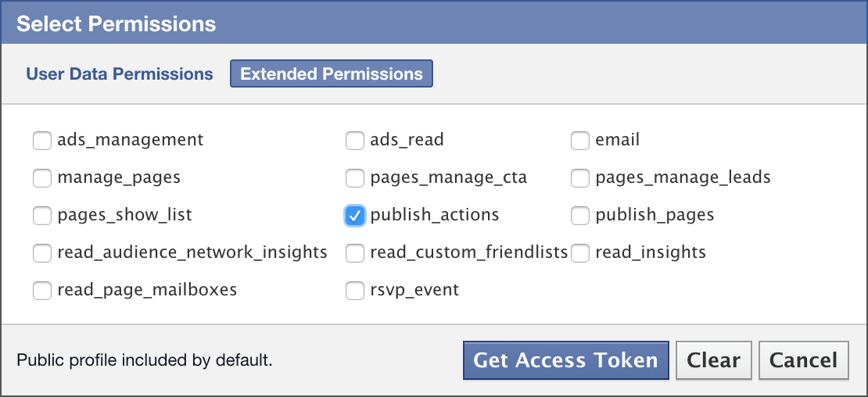
Task: Switch to User Data Permissions tab
Action: [x=120, y=74]
